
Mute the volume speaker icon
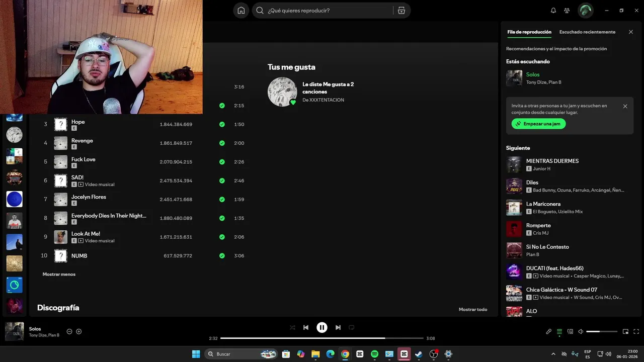click(x=581, y=332)
